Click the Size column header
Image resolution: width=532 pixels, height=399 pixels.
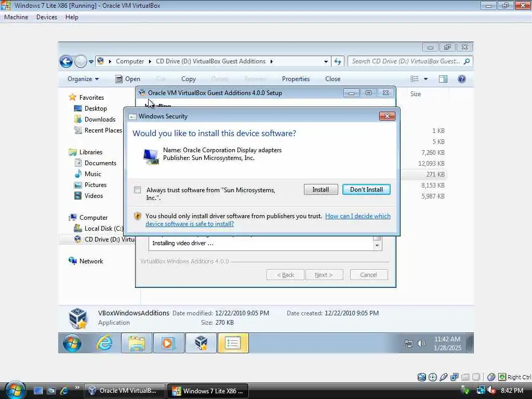[x=416, y=94]
